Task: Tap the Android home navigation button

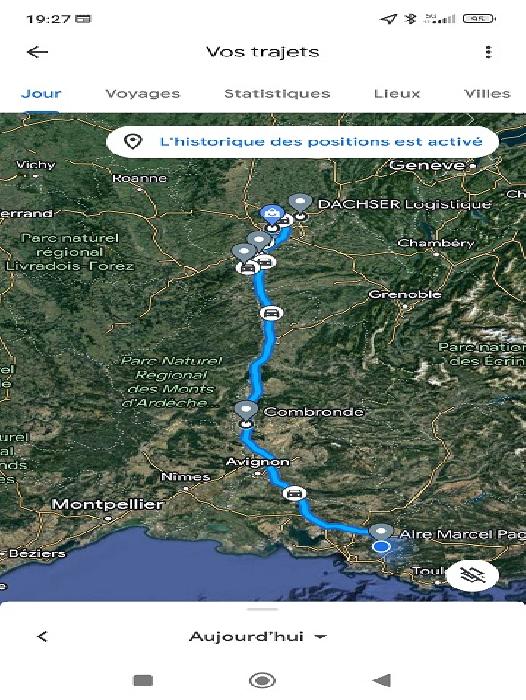Action: pyautogui.click(x=262, y=680)
